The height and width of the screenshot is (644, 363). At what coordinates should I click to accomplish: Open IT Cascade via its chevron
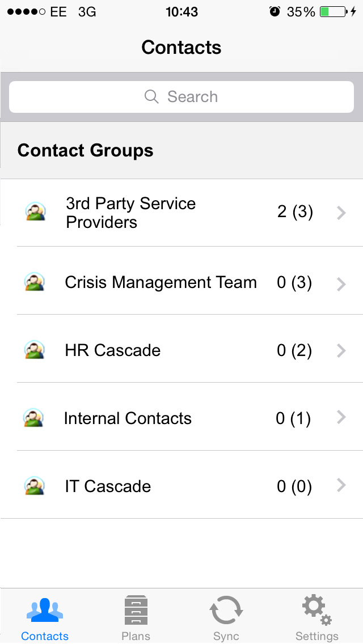coord(341,485)
